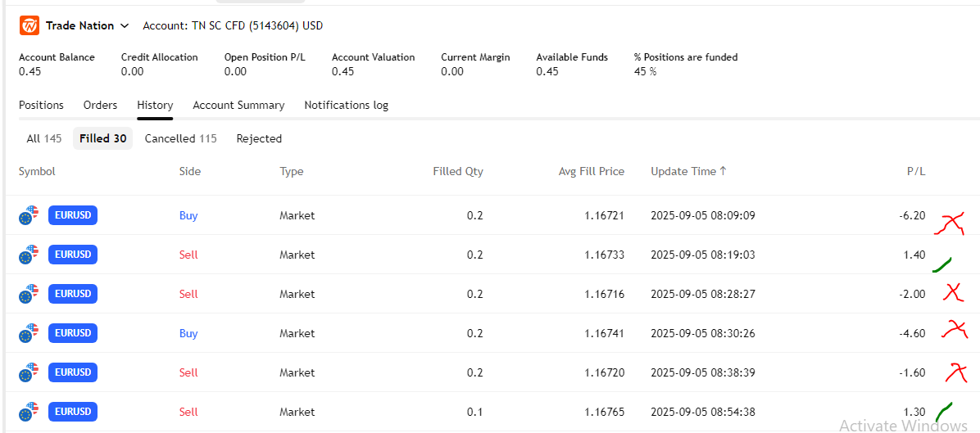
Task: Click the EURUSD symbol badge in first row
Action: (73, 215)
